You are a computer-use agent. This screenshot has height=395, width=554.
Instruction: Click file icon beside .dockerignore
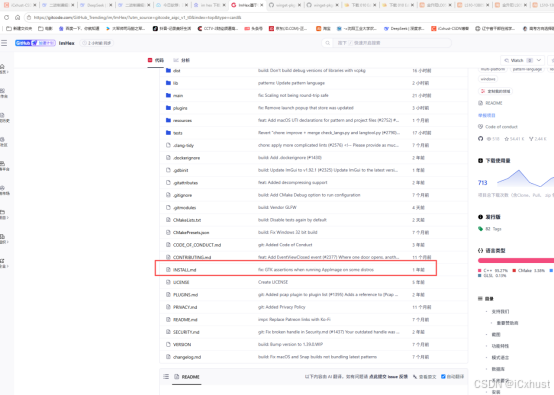[x=168, y=158]
